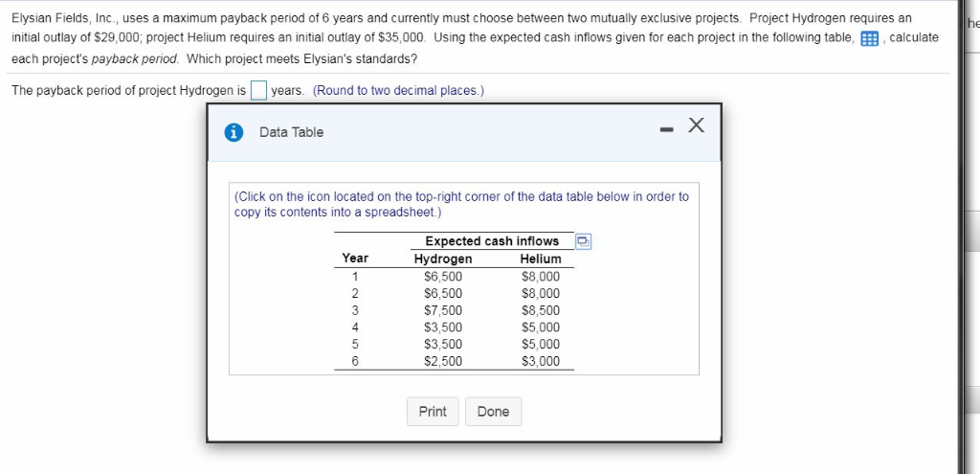Click Hydrogen's $2,500 year 6 inflow

click(x=442, y=361)
